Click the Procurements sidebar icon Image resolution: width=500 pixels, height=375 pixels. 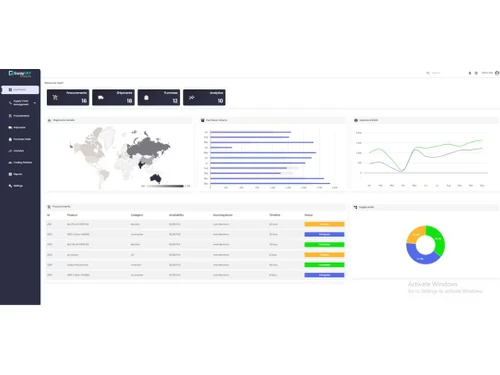(10, 116)
